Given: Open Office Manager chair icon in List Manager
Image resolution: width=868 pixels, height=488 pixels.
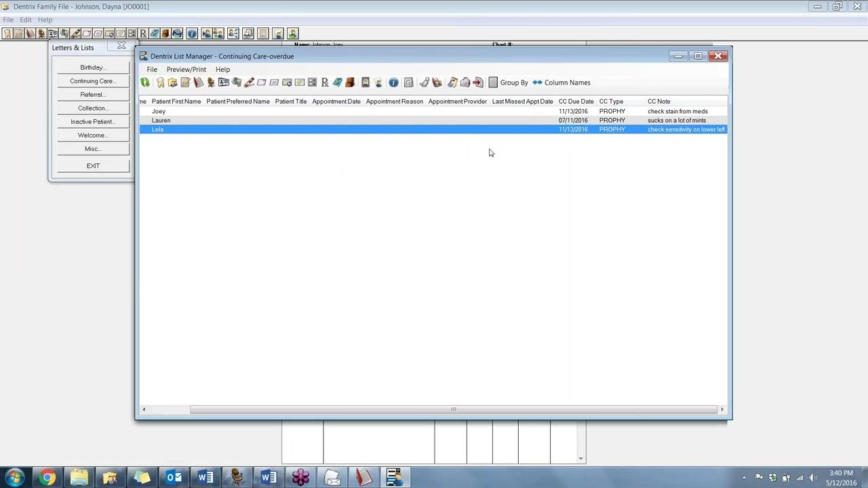Looking at the screenshot, I should point(211,82).
